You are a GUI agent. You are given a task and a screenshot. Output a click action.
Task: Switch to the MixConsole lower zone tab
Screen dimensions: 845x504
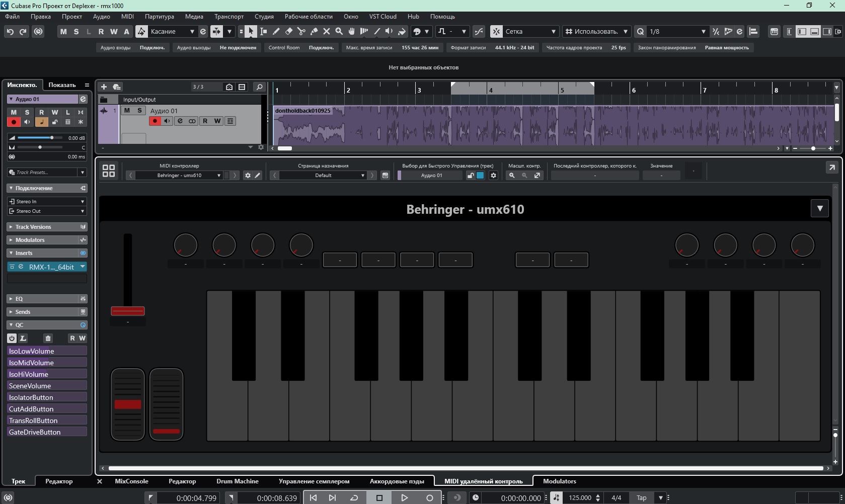131,481
